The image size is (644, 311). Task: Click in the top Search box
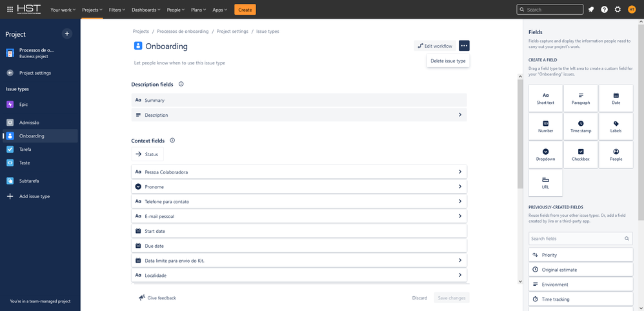click(550, 10)
